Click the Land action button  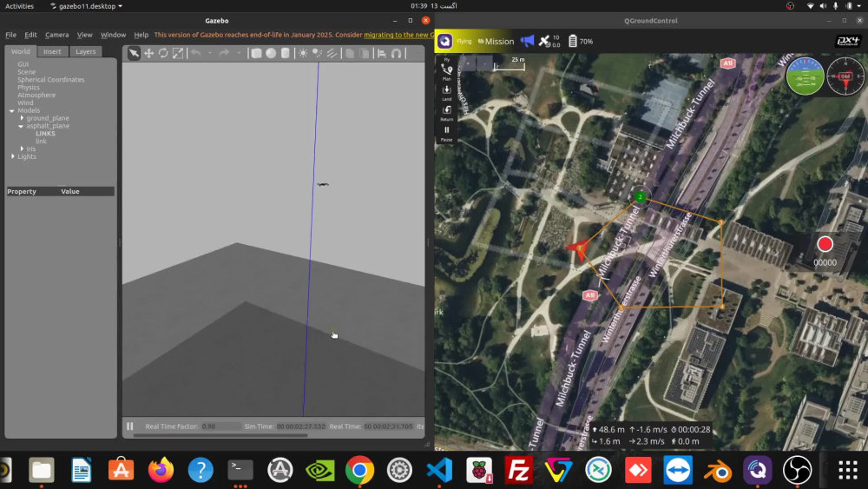pyautogui.click(x=447, y=92)
